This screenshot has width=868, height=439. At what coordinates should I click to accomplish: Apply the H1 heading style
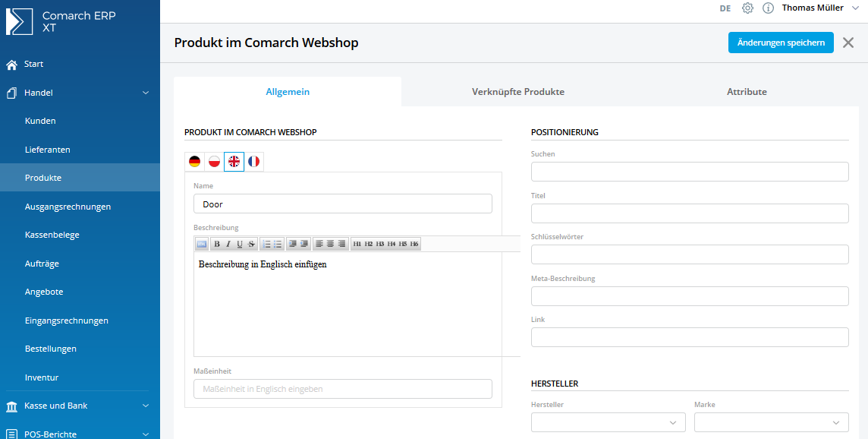(357, 244)
